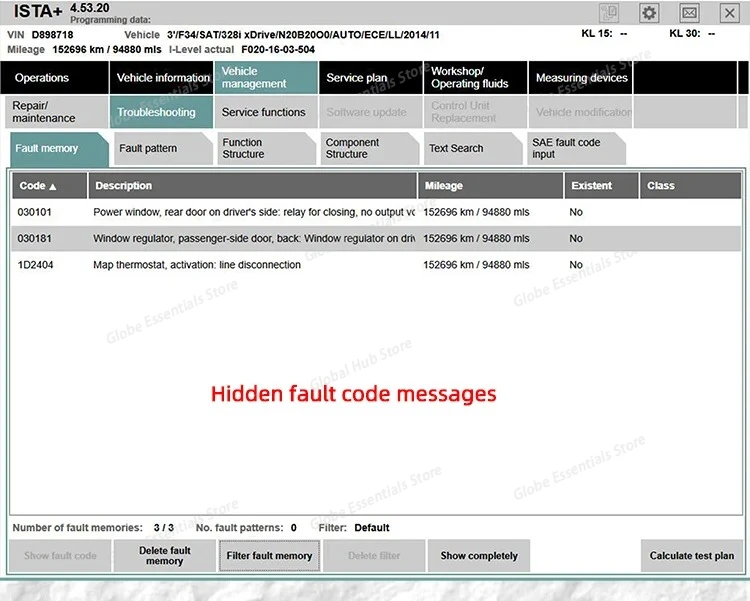
Task: Switch to the Fault pattern tab
Action: [163, 149]
